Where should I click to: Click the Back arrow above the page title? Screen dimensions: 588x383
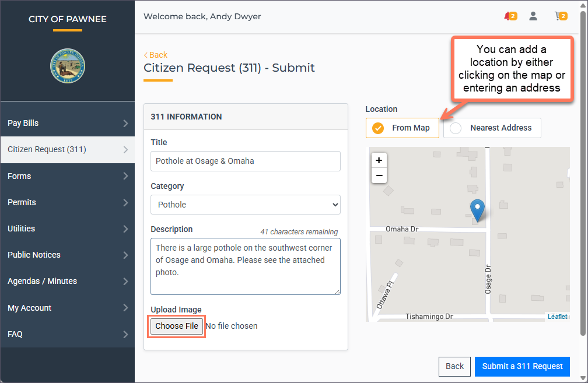(x=155, y=54)
